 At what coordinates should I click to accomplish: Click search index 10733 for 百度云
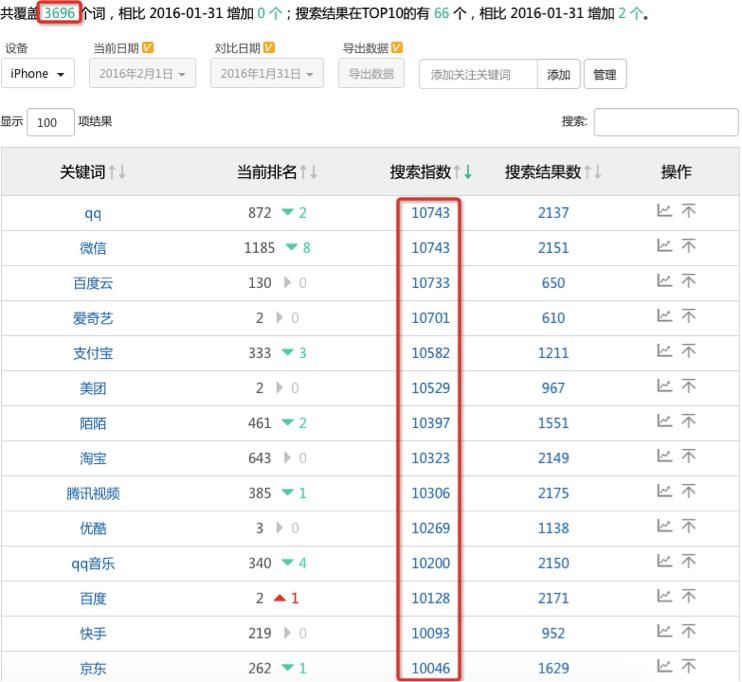coord(430,283)
